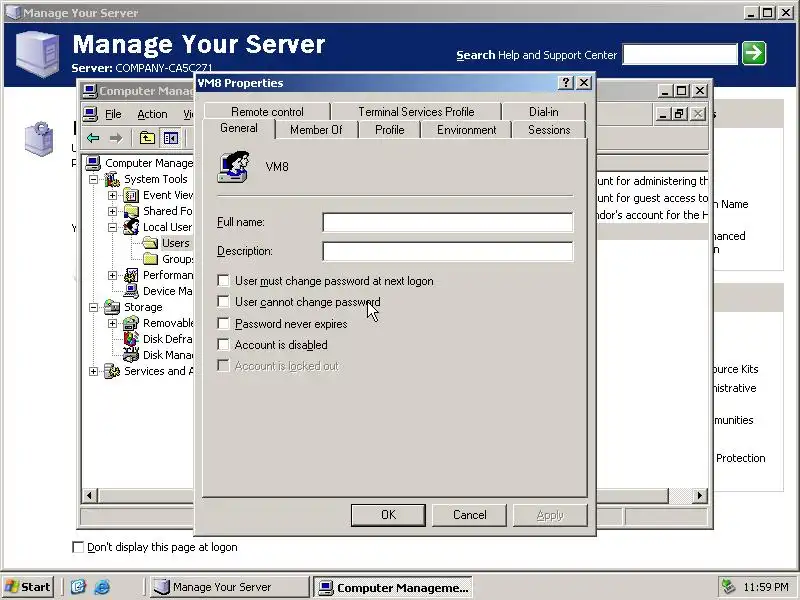Select the Removable Storage icon
Viewport: 800px width, 600px height.
coord(131,323)
